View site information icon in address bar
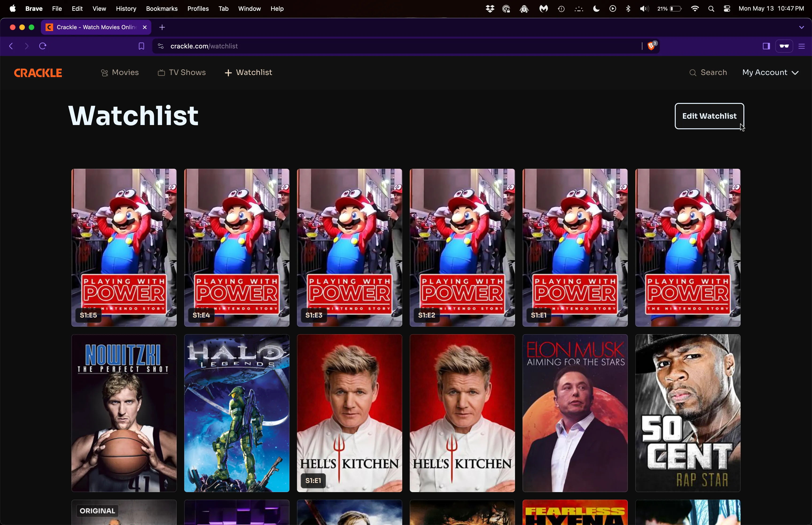Image resolution: width=812 pixels, height=525 pixels. pyautogui.click(x=160, y=46)
